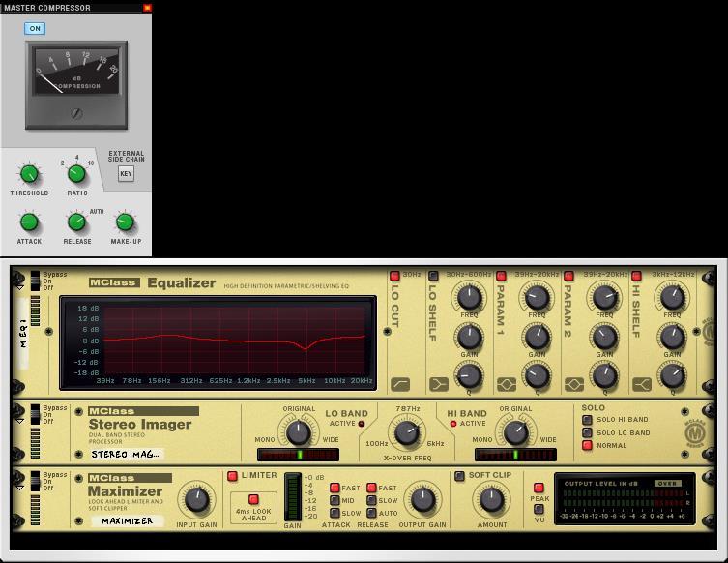Click the HI SHELF GAIN knob
The width and height of the screenshot is (728, 563).
point(672,338)
